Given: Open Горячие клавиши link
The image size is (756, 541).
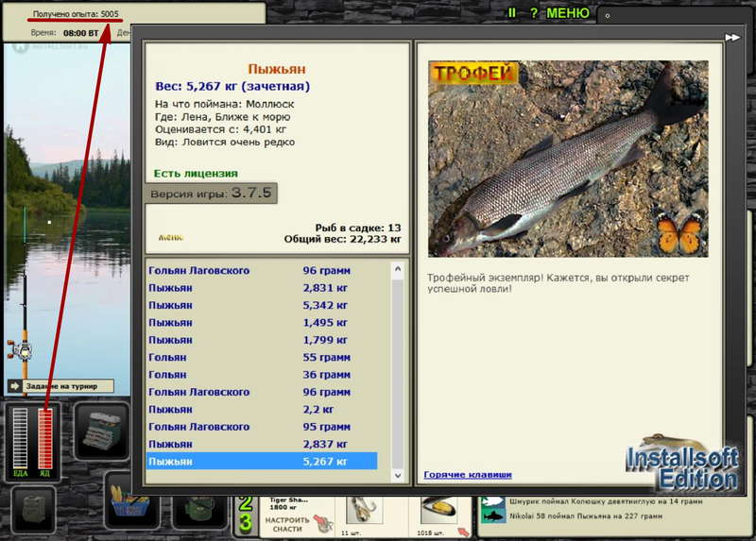Looking at the screenshot, I should pyautogui.click(x=468, y=475).
